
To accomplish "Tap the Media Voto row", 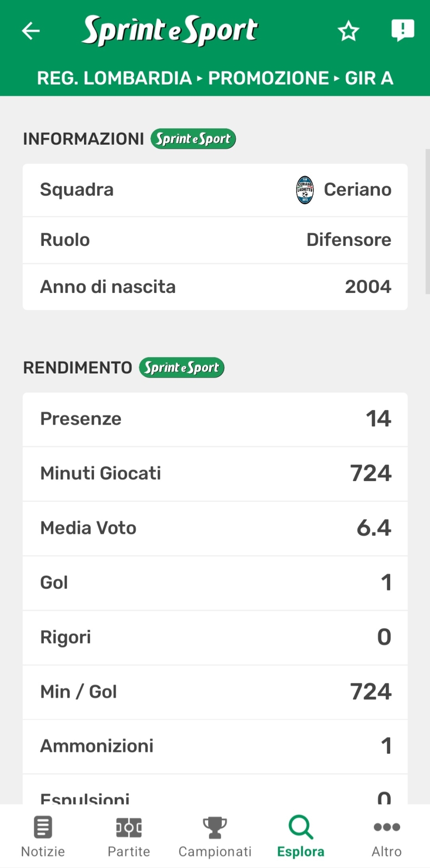I will tap(215, 528).
